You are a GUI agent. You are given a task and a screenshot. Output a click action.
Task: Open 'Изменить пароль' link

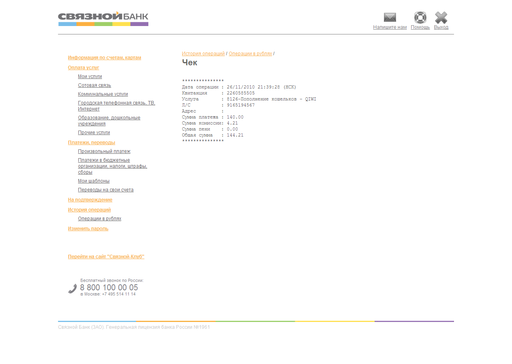[88, 229]
